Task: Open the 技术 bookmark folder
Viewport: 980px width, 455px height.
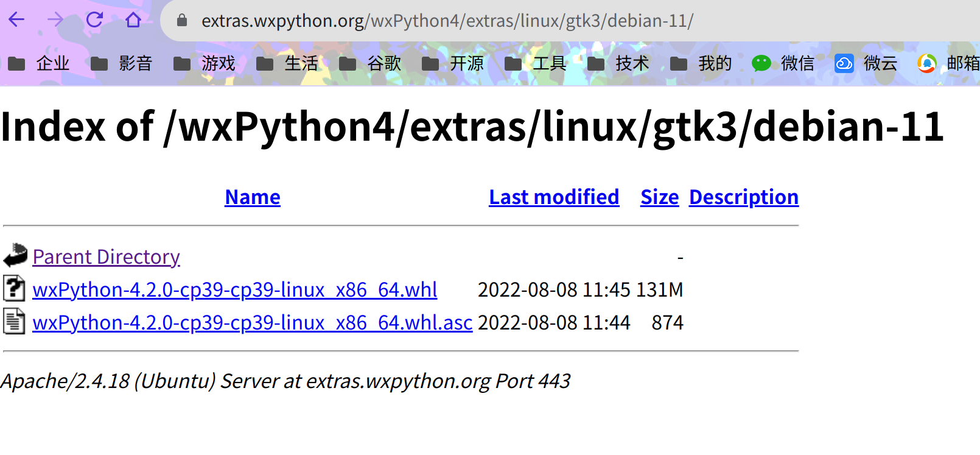Action: point(618,63)
